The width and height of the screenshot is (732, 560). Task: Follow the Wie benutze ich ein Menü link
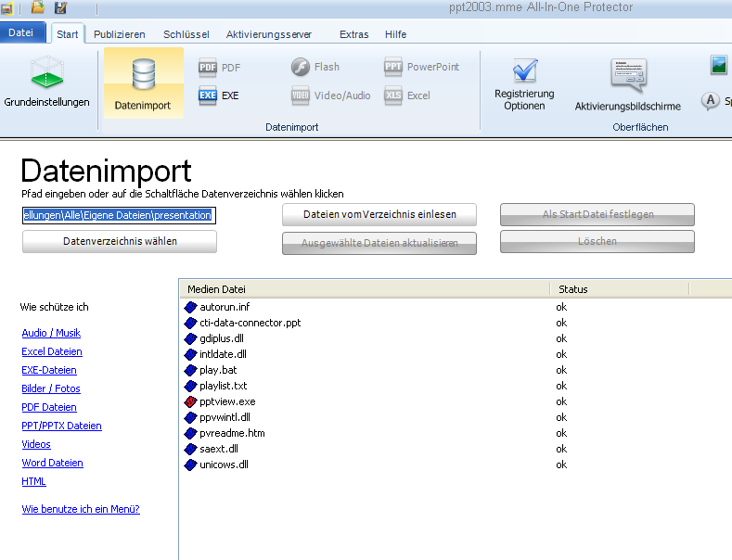[x=80, y=509]
